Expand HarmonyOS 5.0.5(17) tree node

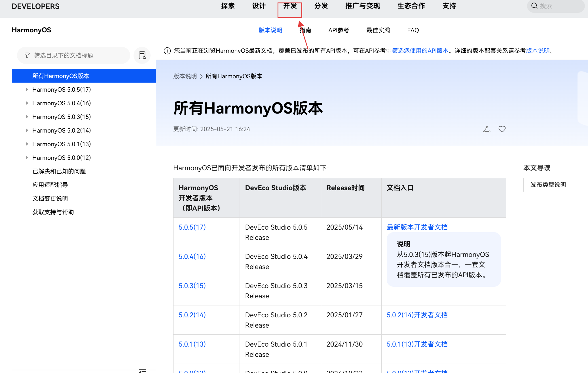(27, 89)
